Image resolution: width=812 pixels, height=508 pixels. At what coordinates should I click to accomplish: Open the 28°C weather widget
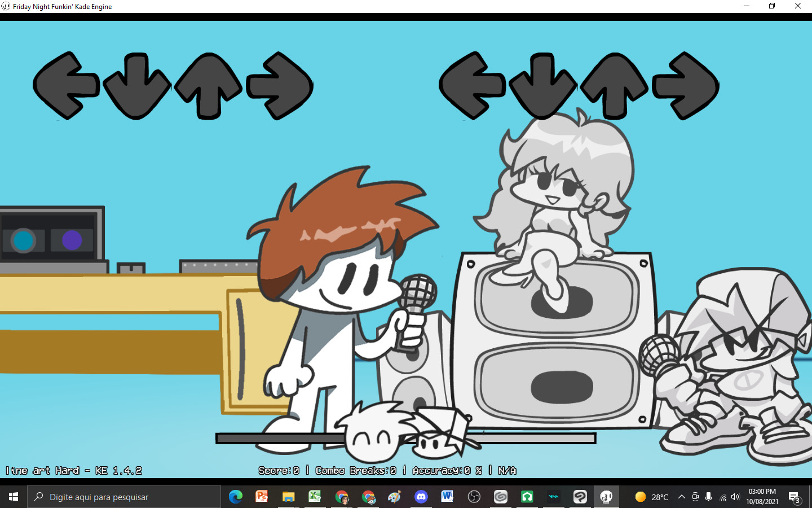[x=651, y=497]
